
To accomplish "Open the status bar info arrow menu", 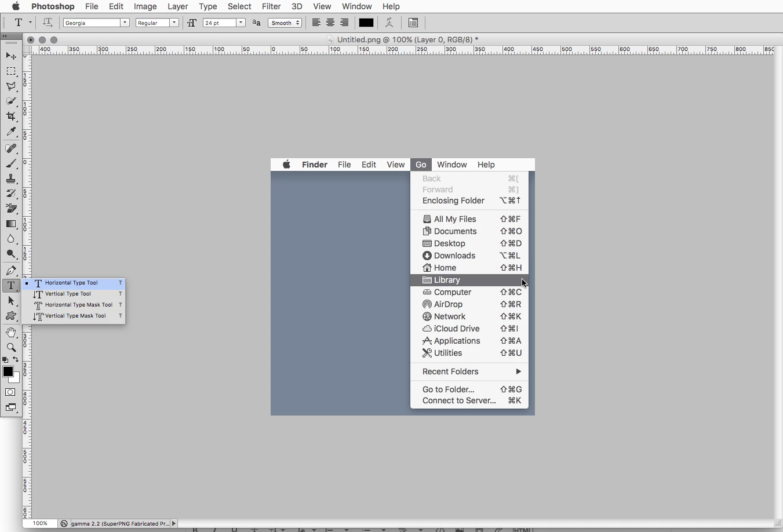I will (x=174, y=523).
